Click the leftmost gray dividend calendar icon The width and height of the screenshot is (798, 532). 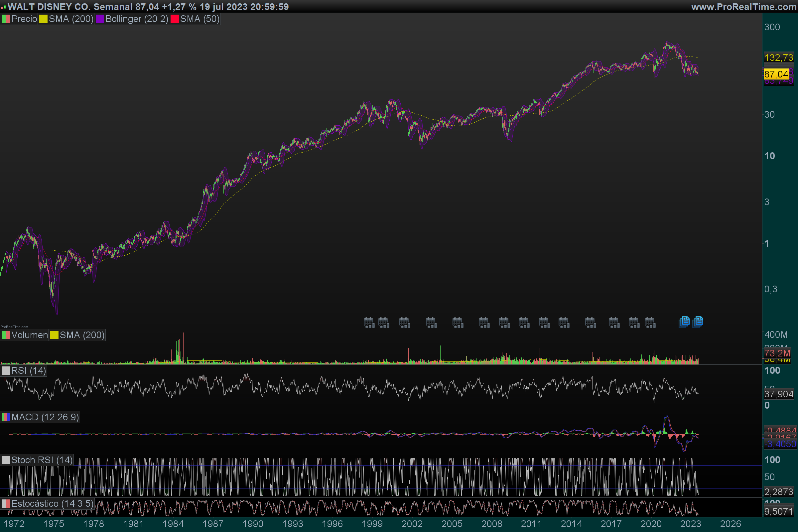point(369,322)
